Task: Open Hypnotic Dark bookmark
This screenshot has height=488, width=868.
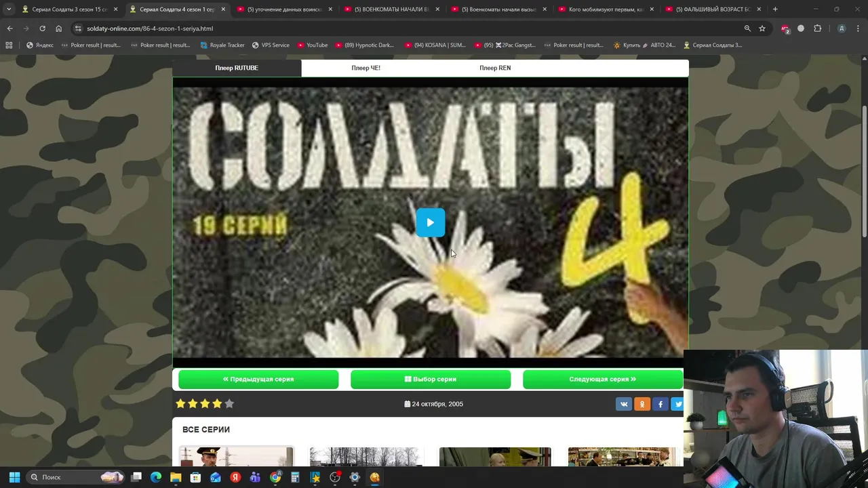Action: [364, 45]
